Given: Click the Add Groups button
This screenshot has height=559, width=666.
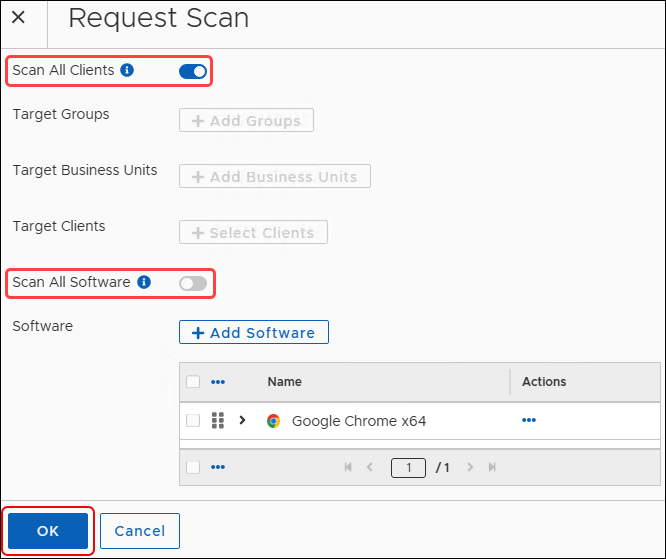Looking at the screenshot, I should (246, 120).
